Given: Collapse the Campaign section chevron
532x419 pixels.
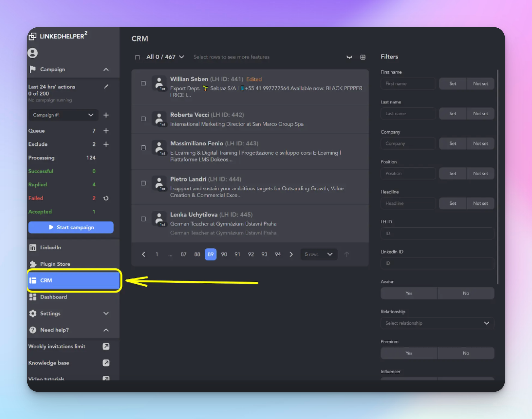Looking at the screenshot, I should click(x=106, y=69).
